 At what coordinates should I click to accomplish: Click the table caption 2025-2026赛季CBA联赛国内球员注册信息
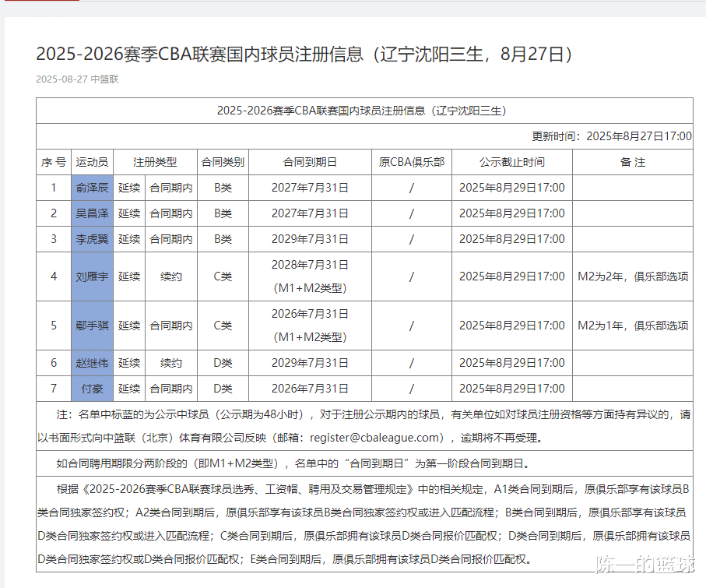tap(361, 111)
